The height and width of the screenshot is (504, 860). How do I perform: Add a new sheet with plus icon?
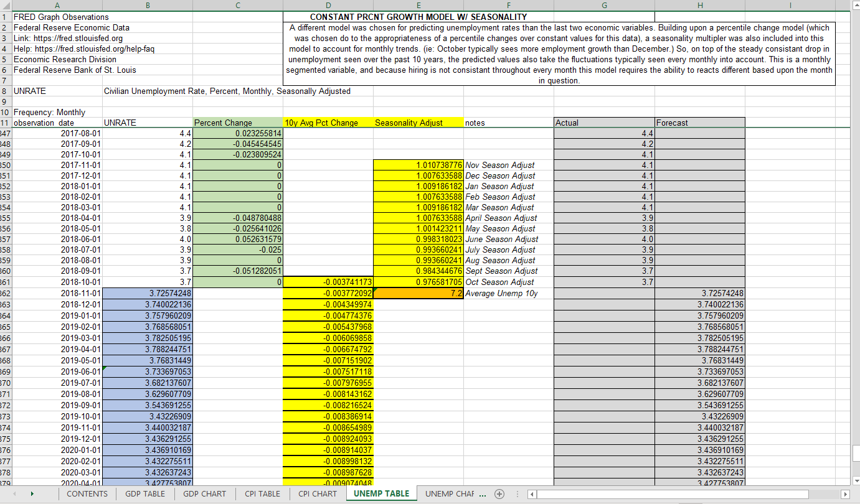[499, 494]
